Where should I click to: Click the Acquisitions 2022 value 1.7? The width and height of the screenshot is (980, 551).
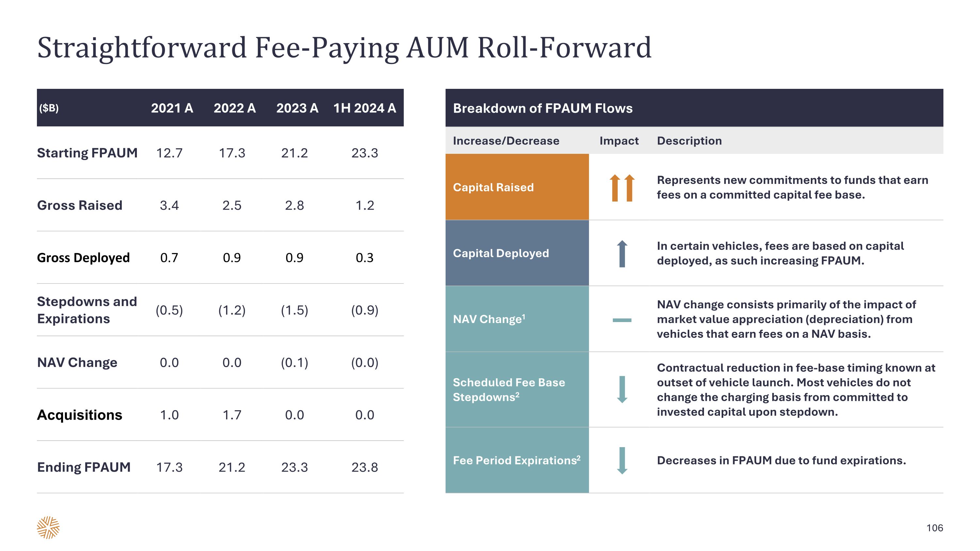click(x=232, y=415)
